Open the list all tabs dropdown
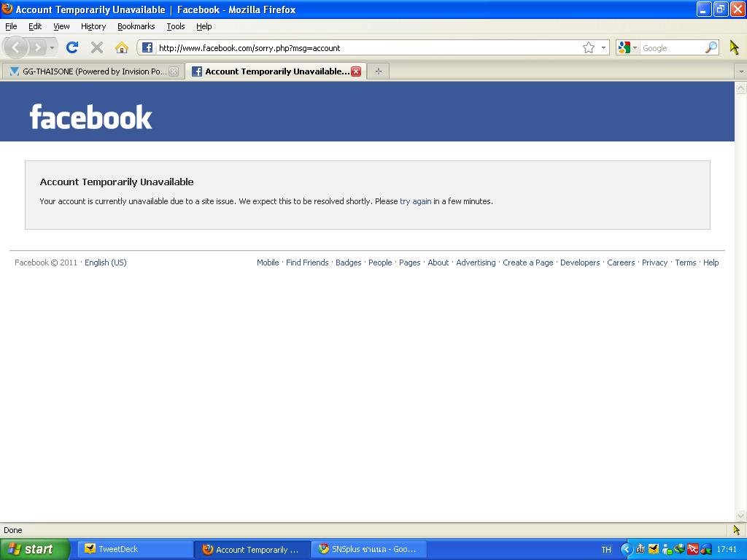This screenshot has height=560, width=747. [741, 71]
